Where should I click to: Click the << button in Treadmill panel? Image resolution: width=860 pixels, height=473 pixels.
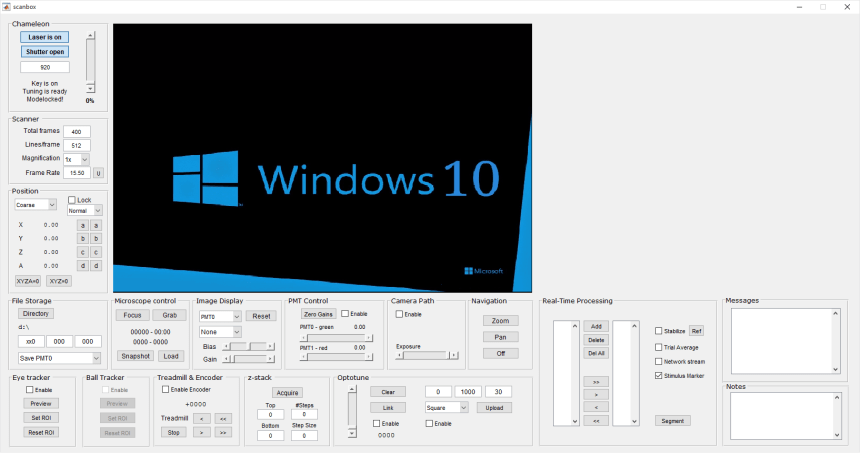(223, 418)
